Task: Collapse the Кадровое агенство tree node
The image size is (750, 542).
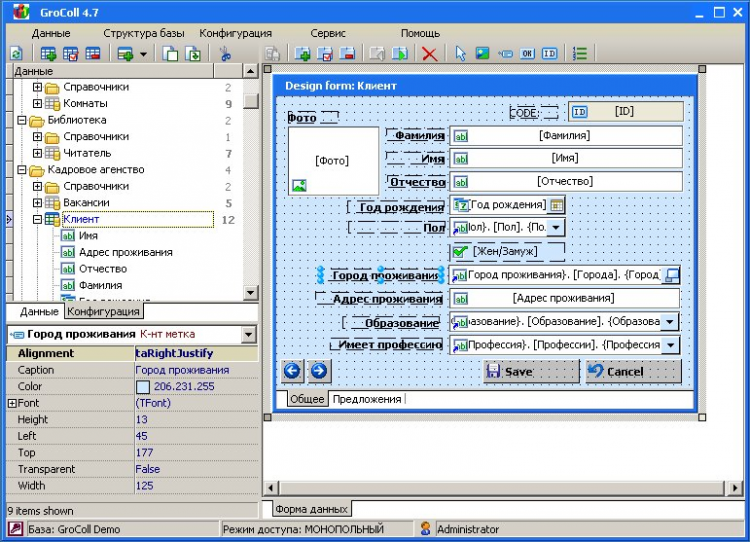Action: pyautogui.click(x=22, y=170)
